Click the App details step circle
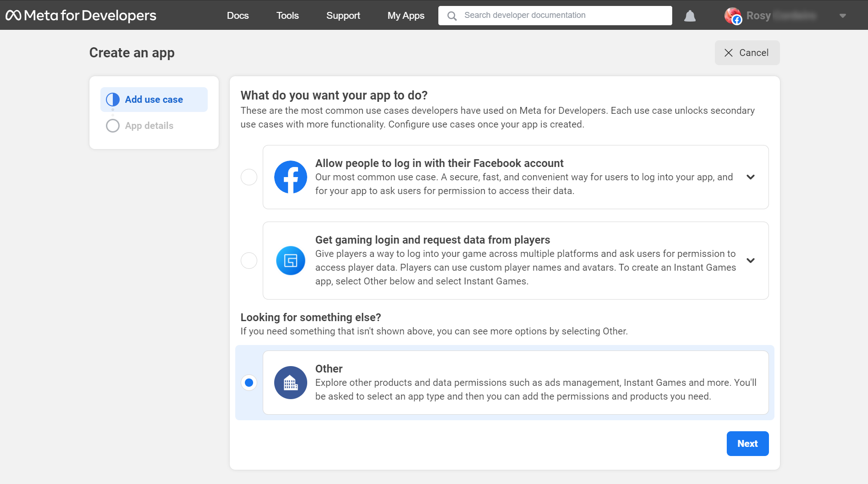The width and height of the screenshot is (868, 484). click(112, 125)
